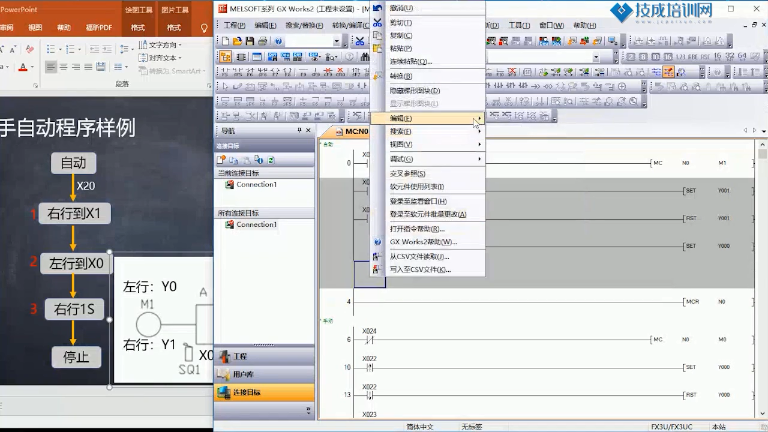Click the 自动 shape on the PowerPoint slide
Image resolution: width=768 pixels, height=432 pixels.
tap(73, 163)
